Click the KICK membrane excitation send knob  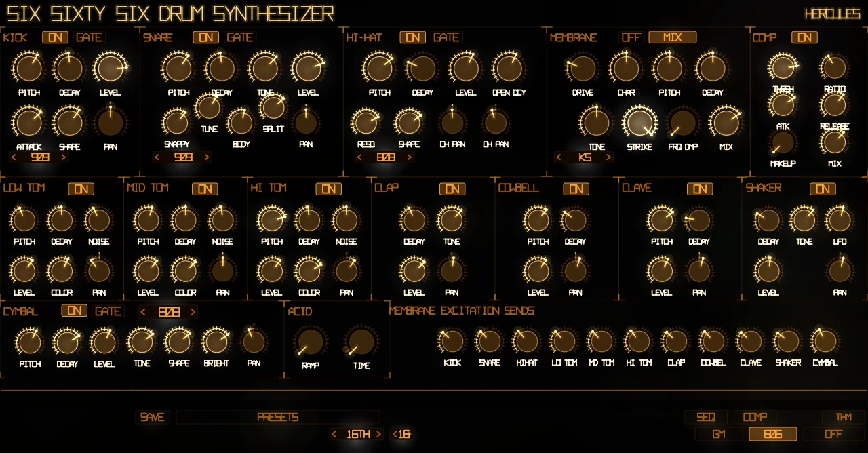click(452, 341)
